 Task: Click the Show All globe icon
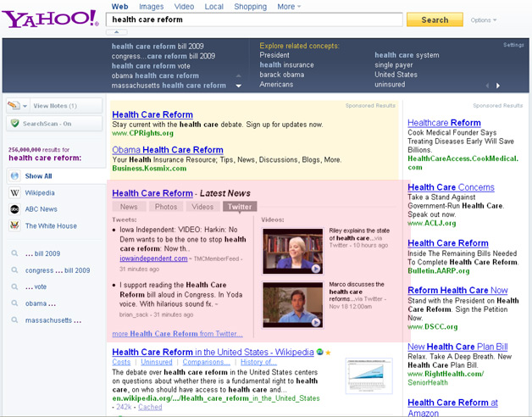pos(14,176)
